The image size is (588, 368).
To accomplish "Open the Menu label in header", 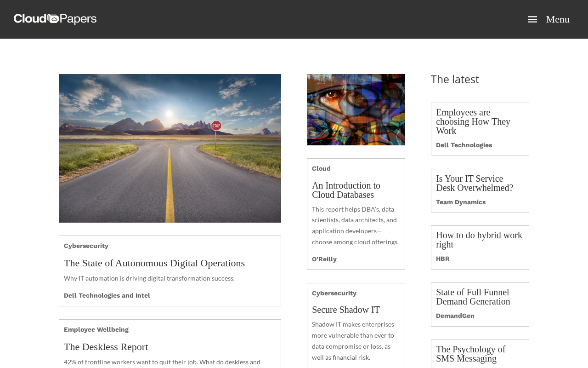I will tap(558, 19).
